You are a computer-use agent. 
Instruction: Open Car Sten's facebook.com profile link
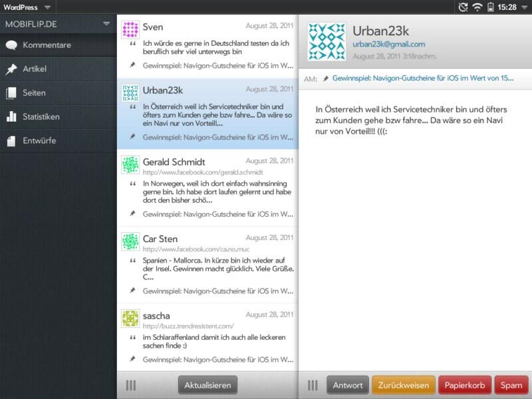click(x=196, y=249)
